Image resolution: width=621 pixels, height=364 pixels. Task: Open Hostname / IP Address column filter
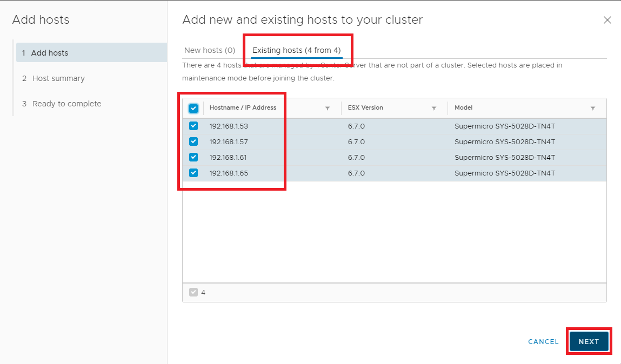[328, 109]
